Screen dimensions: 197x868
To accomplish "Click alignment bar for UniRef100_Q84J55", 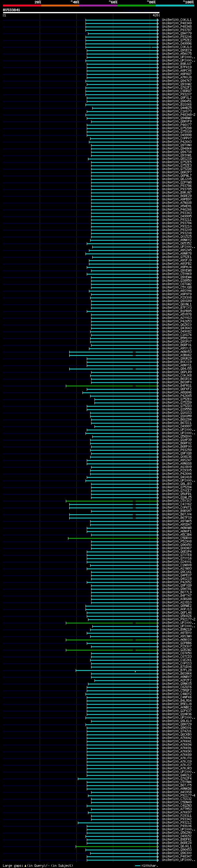I will coord(114,369).
